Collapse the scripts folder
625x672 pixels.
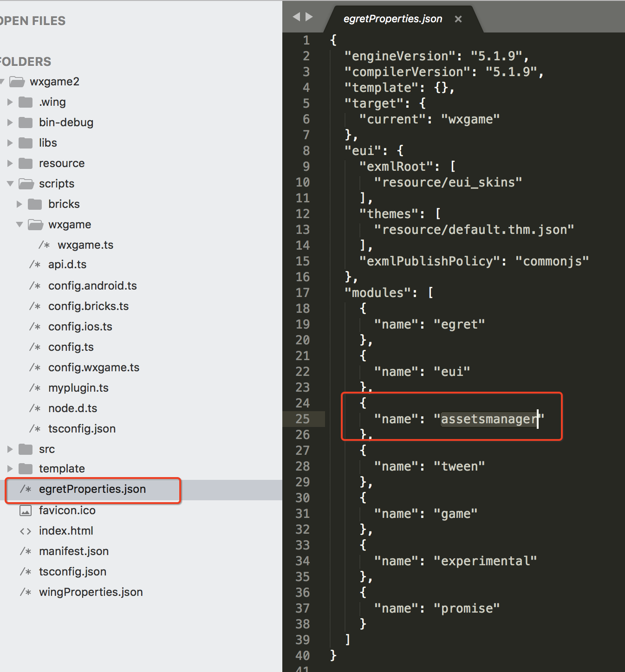pyautogui.click(x=10, y=184)
